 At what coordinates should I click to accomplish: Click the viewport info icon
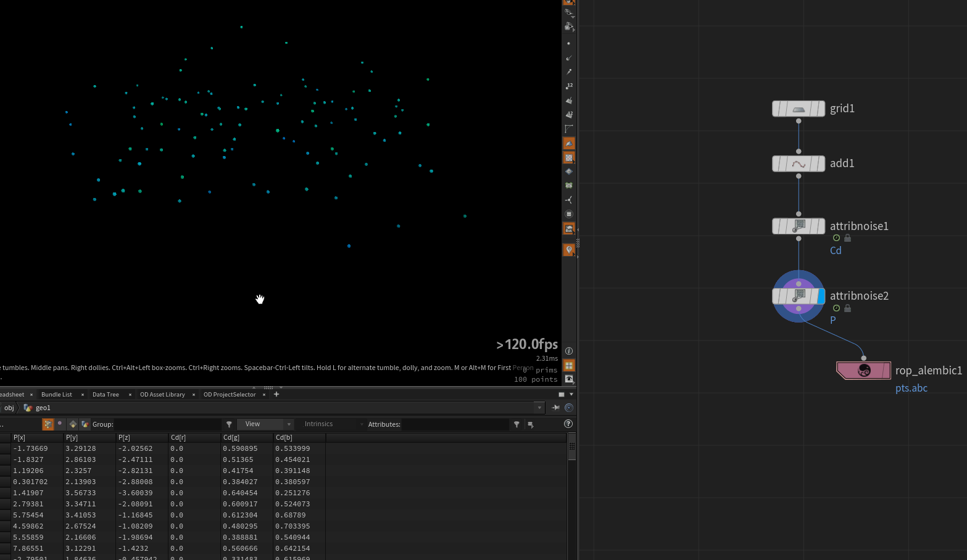569,351
